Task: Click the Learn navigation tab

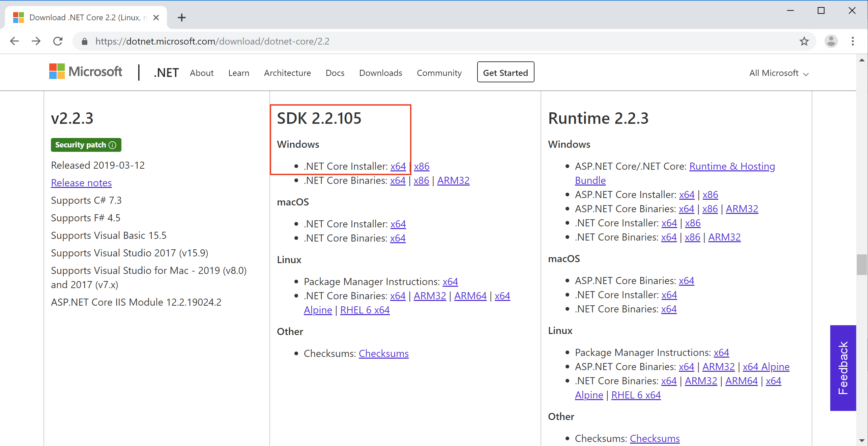Action: pyautogui.click(x=238, y=73)
